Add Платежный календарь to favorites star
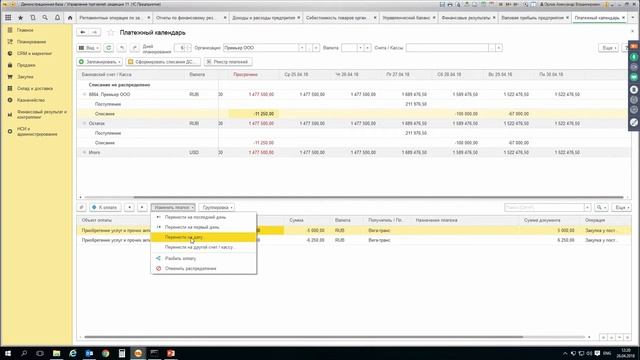The height and width of the screenshot is (360, 640). (x=111, y=33)
